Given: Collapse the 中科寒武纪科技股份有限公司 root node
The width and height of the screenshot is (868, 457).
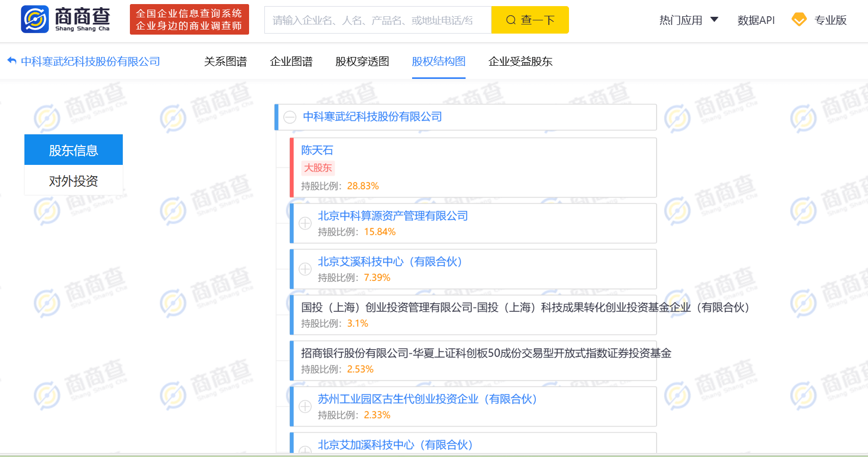Looking at the screenshot, I should tap(290, 117).
